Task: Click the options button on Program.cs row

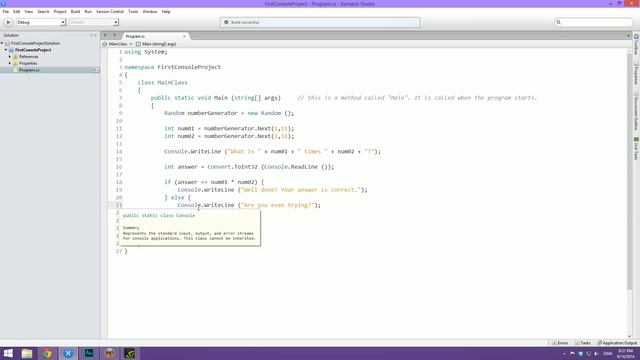Action: coord(96,70)
